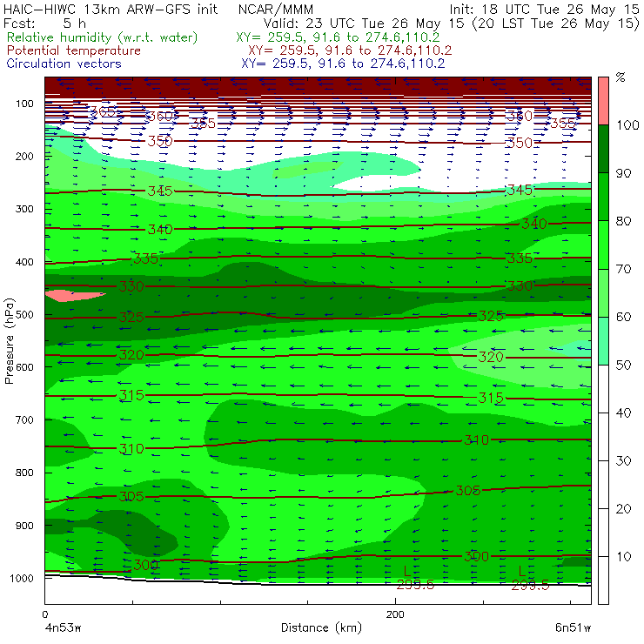
Task: Click the '365' potential temperature contour label
Action: 103,111
